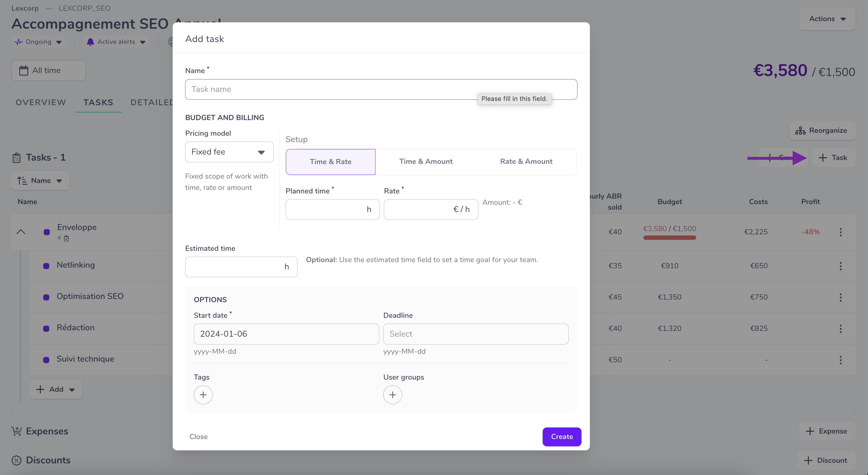Click the Discounts percent badge icon

click(17, 460)
